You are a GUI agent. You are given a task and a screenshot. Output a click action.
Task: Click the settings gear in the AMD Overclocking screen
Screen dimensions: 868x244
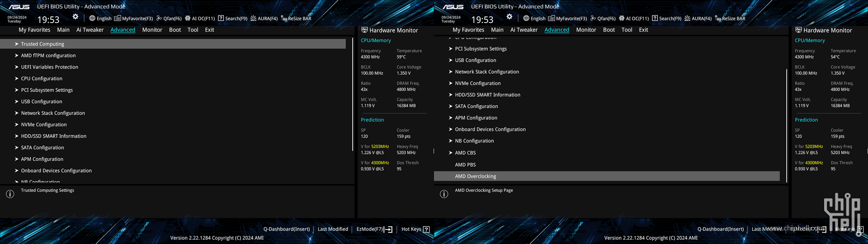[x=509, y=17]
